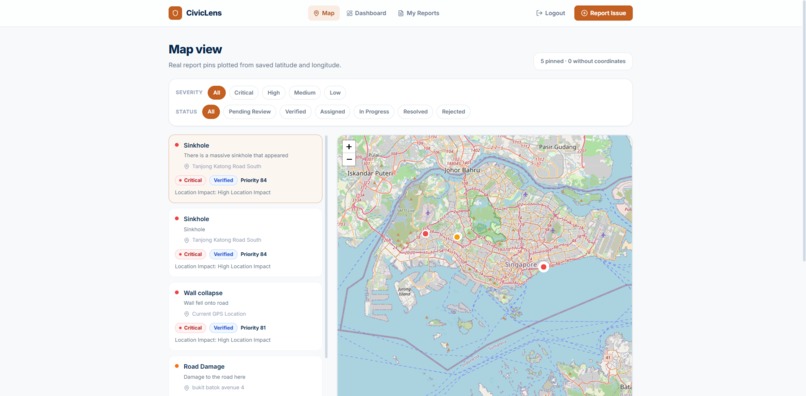Click the Map pin icon in navigation

(316, 13)
